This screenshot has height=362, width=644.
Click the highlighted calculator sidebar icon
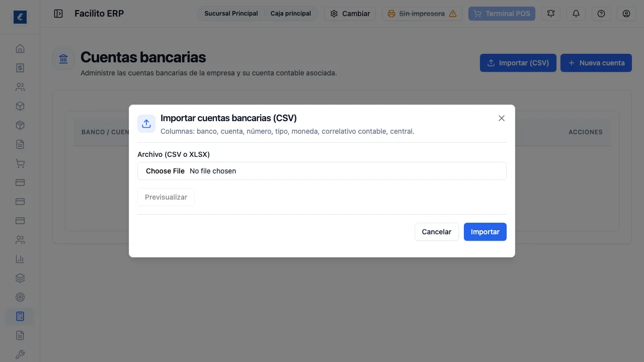pos(20,316)
